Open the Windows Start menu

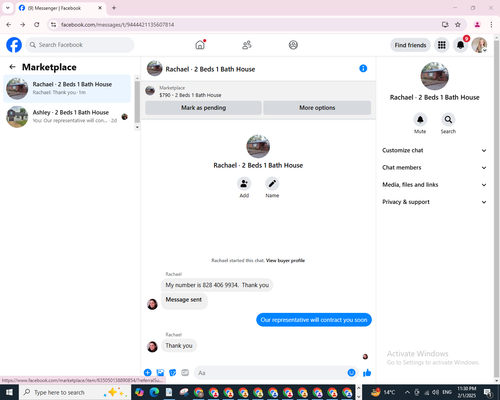coord(9,392)
